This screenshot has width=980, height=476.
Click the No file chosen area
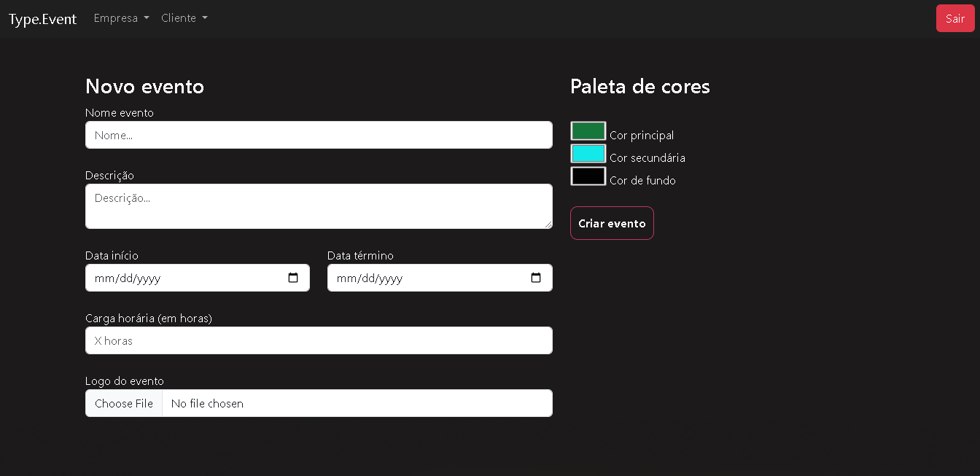coord(208,403)
